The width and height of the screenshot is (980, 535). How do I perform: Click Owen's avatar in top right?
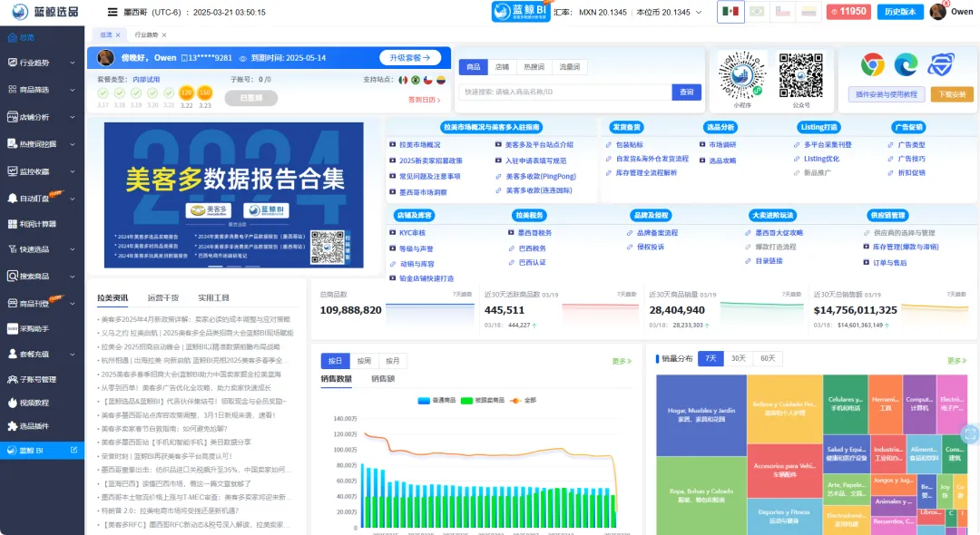937,11
